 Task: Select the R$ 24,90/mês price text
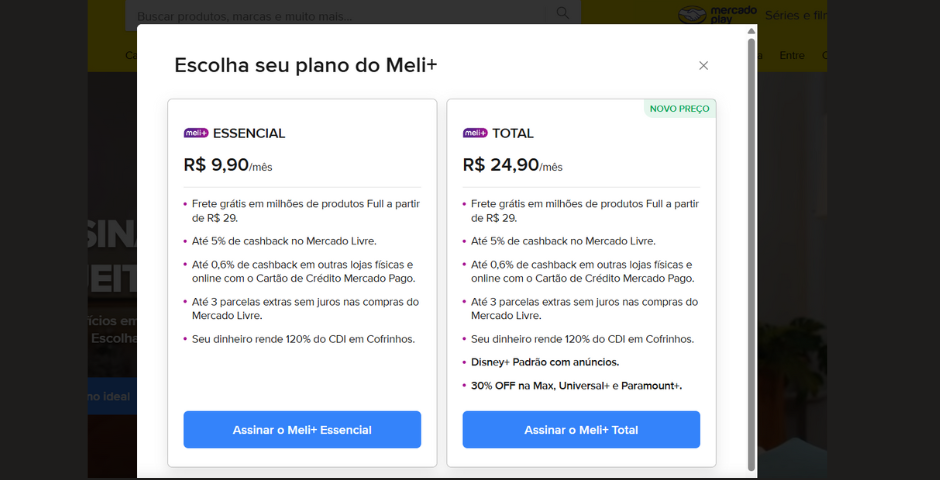click(512, 166)
